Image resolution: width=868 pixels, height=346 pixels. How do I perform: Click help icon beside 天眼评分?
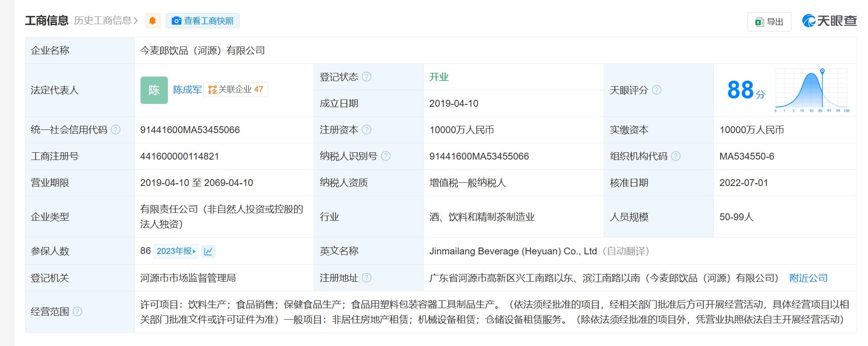pos(656,90)
